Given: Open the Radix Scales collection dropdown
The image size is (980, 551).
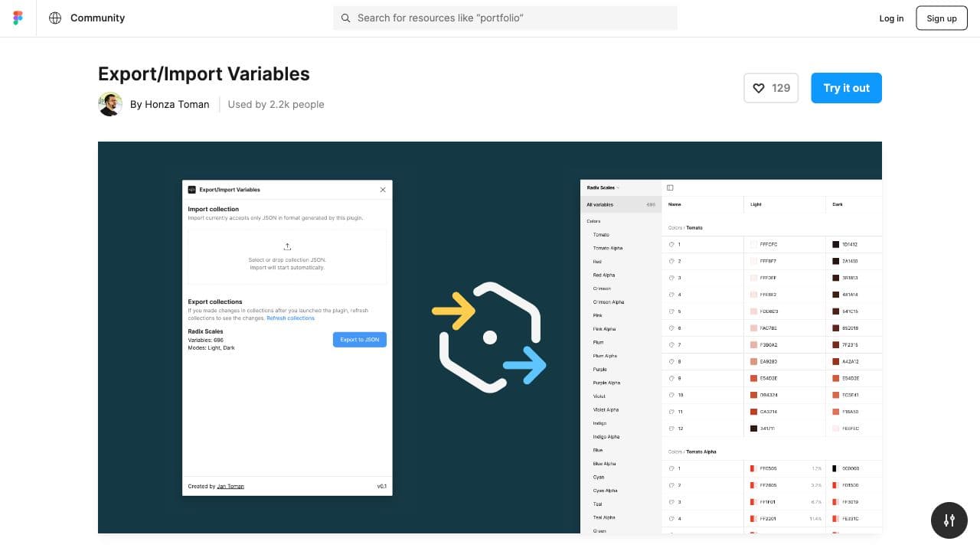Looking at the screenshot, I should [x=603, y=187].
